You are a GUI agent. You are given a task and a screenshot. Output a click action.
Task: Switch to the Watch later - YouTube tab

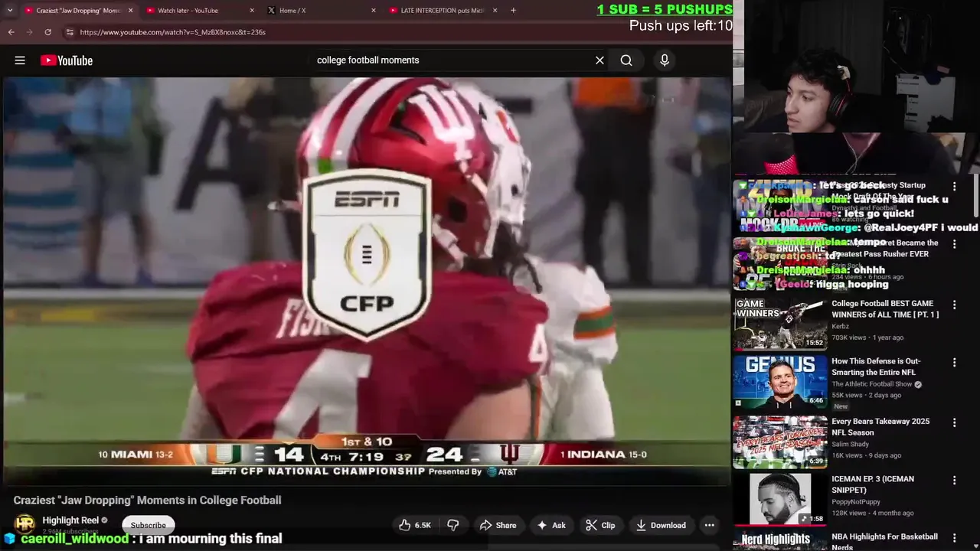pos(199,11)
